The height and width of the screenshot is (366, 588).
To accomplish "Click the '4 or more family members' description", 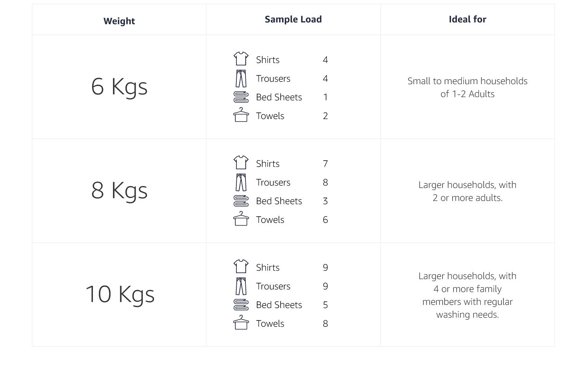I will 467,295.
